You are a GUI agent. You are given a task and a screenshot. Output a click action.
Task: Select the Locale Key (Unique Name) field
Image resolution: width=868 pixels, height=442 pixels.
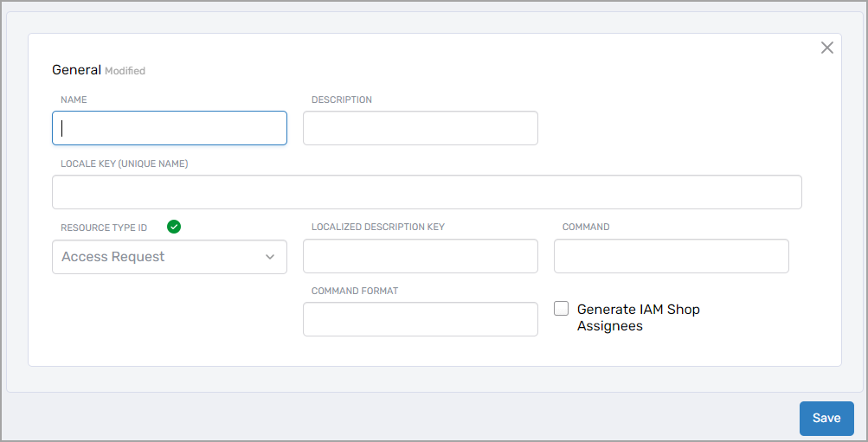pos(427,192)
